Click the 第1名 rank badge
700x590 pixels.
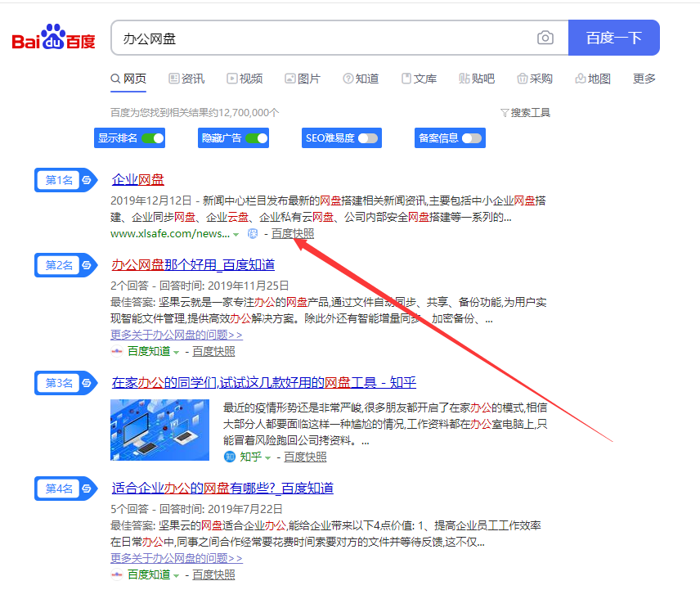pos(65,180)
